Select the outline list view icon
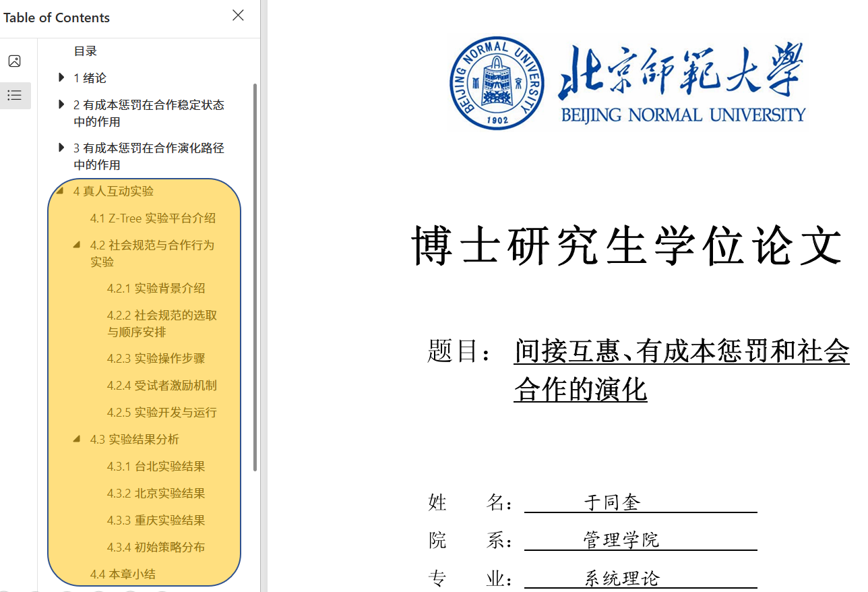Screen dimensions: 868x592 pyautogui.click(x=14, y=96)
